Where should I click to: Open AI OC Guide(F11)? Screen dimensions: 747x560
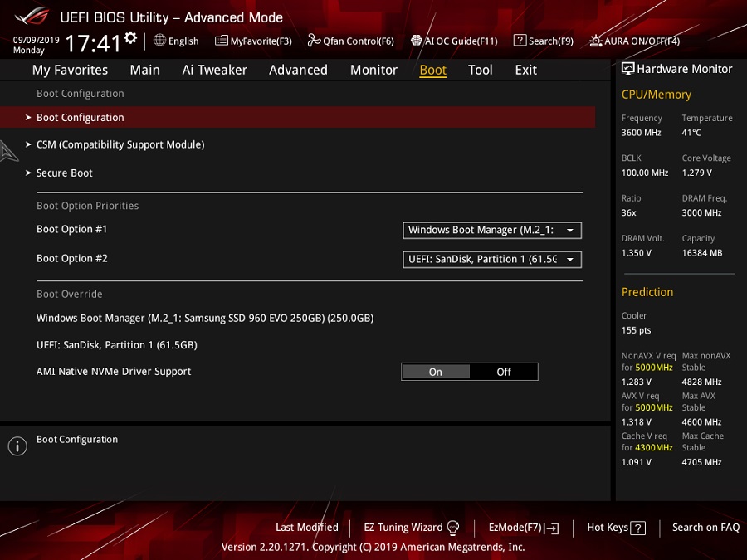coord(461,41)
